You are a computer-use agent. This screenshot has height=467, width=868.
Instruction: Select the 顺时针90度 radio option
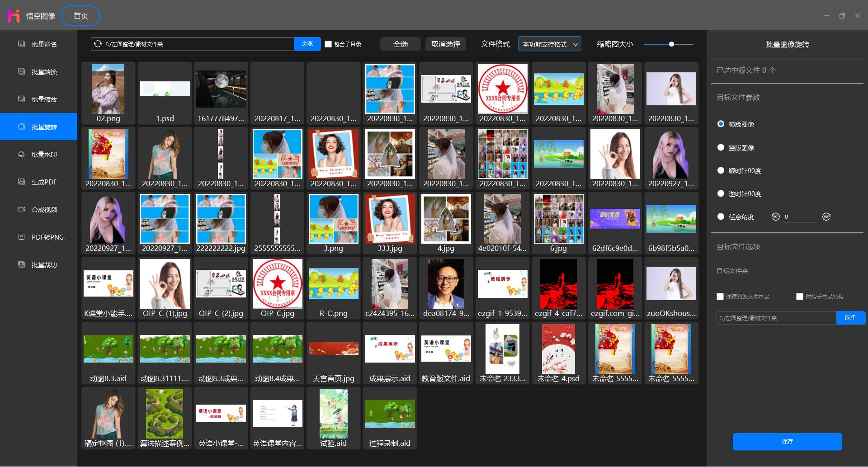coord(721,170)
